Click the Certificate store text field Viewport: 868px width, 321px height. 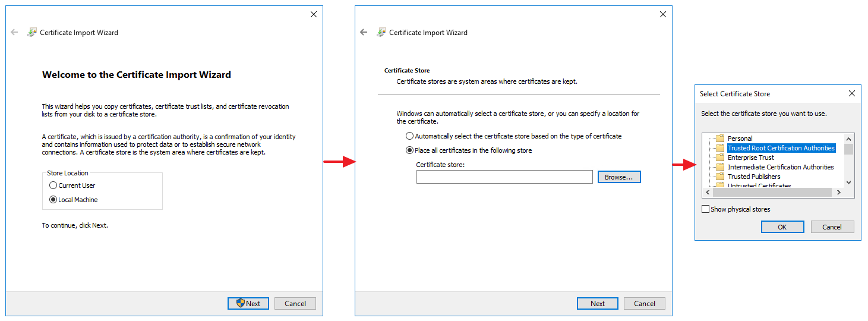click(x=504, y=177)
